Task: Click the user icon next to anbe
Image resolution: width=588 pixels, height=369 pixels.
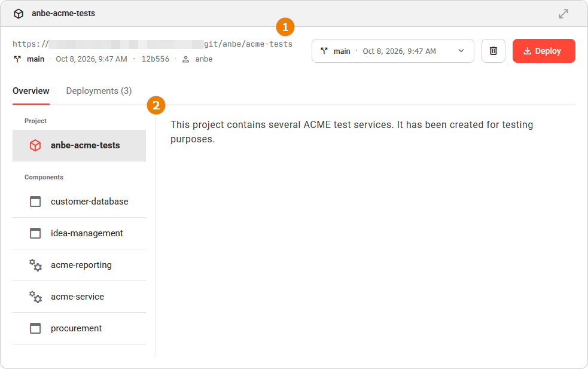Action: [x=185, y=59]
